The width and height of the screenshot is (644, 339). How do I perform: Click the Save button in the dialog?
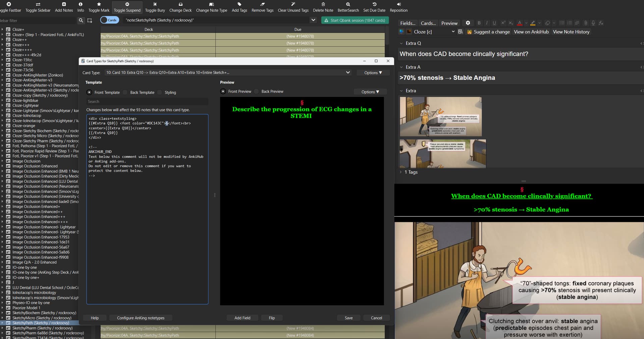348,318
